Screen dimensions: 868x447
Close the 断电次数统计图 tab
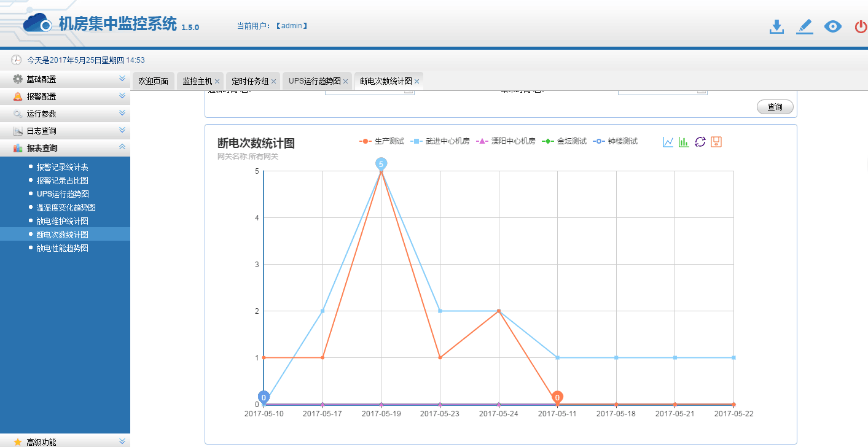[416, 80]
